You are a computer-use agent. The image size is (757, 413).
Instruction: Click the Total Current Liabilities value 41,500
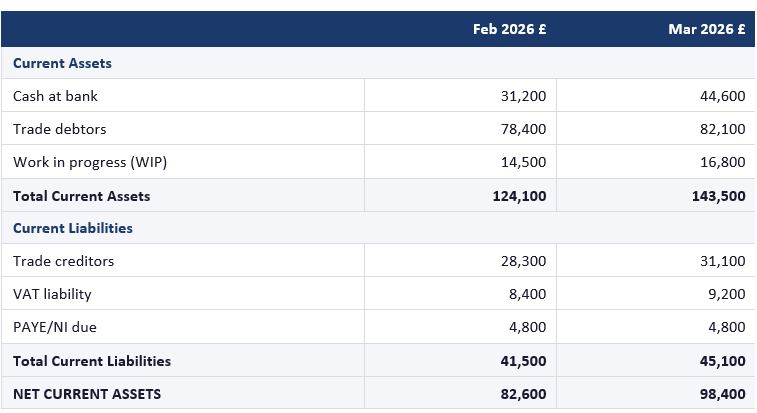[523, 361]
